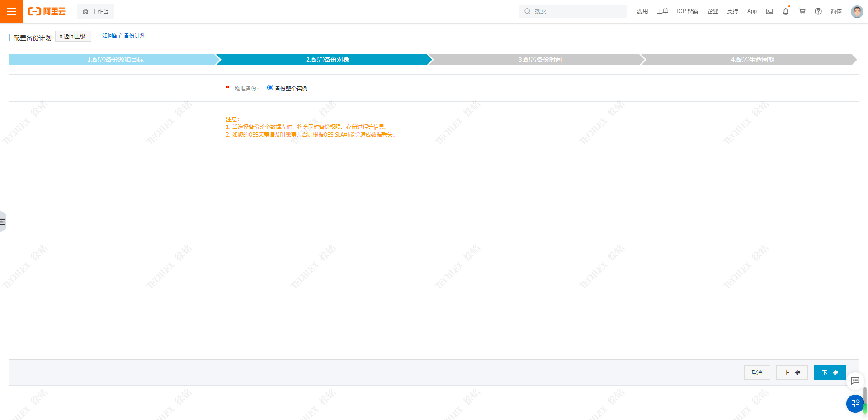Viewport: 868px width, 420px height.
Task: Click the 上一步 button
Action: (x=792, y=373)
